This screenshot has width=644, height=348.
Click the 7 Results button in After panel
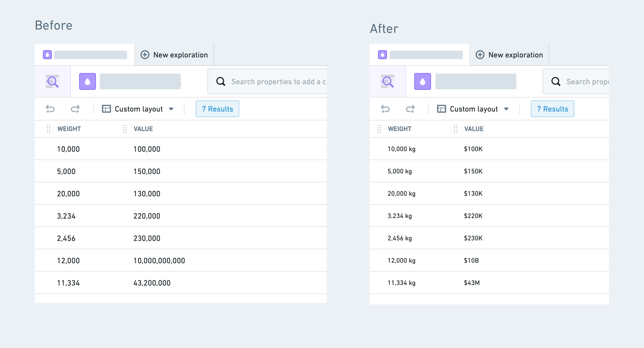point(553,109)
